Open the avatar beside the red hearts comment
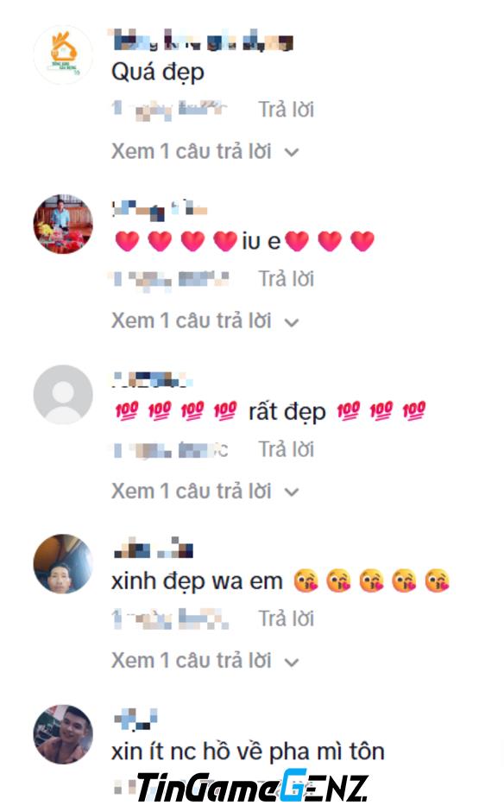Screen dimensions: 504x812 (63, 225)
